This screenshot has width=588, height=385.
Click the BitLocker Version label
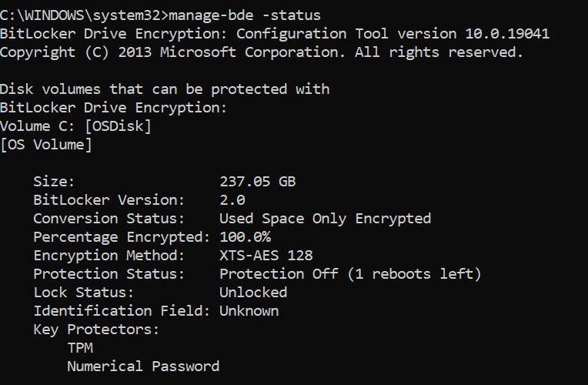(x=109, y=200)
